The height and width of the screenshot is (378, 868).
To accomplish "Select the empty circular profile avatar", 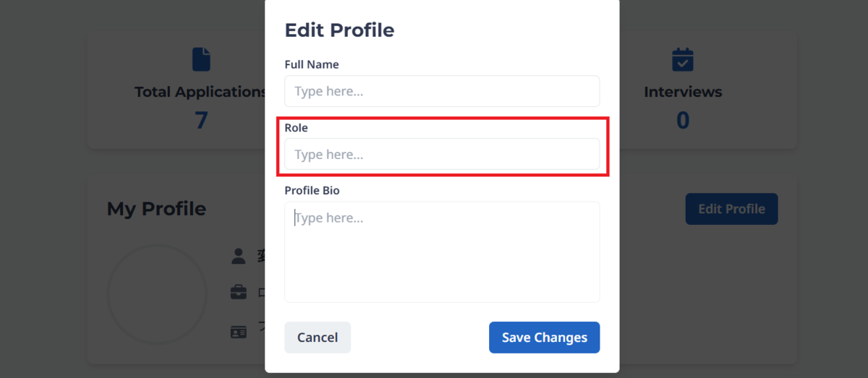I will pos(157,294).
